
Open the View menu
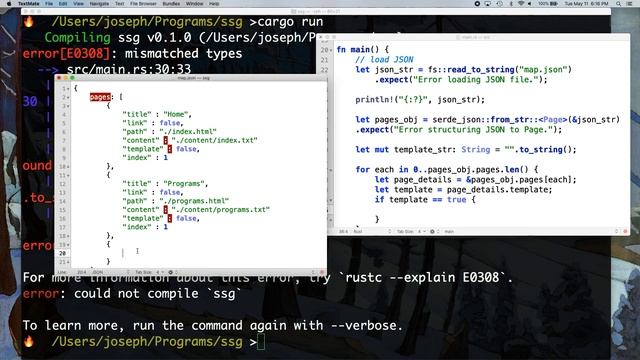click(x=78, y=4)
